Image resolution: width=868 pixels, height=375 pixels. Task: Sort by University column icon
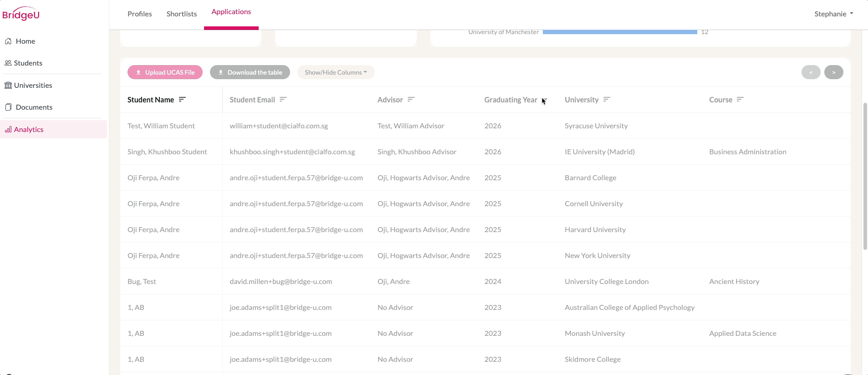click(x=607, y=99)
